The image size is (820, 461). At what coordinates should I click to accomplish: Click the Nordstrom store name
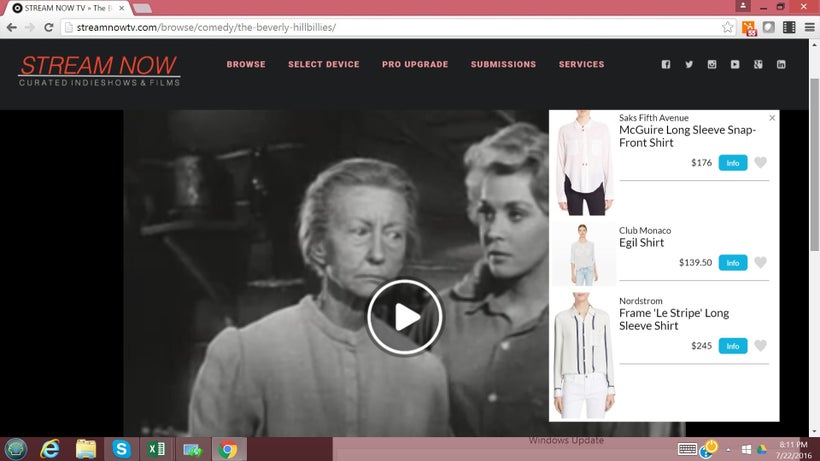[641, 301]
